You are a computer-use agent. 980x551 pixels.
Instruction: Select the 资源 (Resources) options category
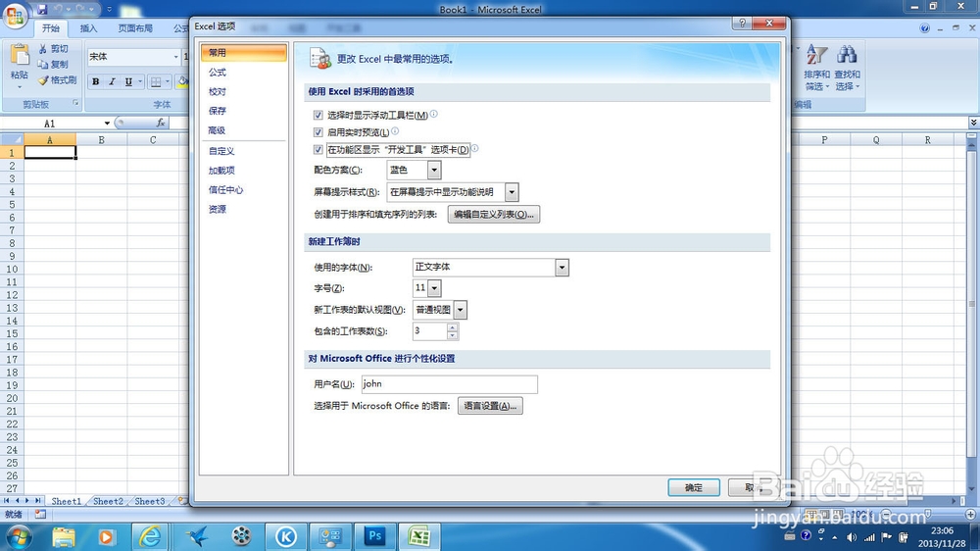click(218, 209)
